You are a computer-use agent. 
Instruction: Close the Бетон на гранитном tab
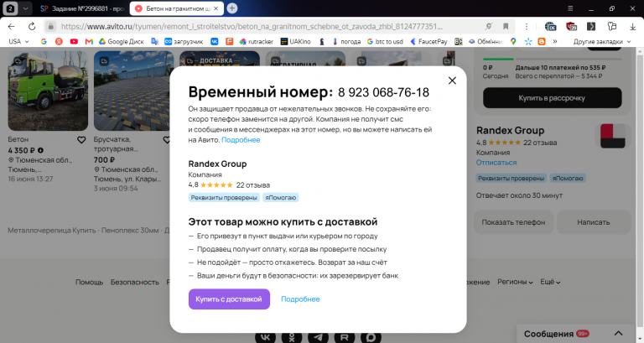coord(216,8)
